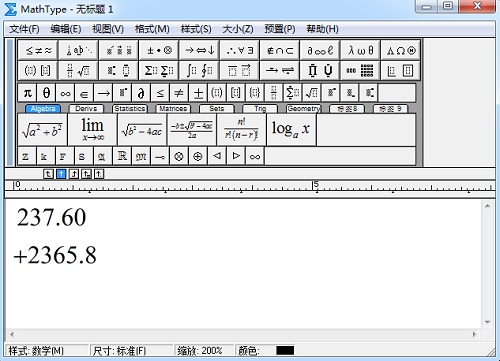
Task: Open the fraction and radical templates palette
Action: 78,70
